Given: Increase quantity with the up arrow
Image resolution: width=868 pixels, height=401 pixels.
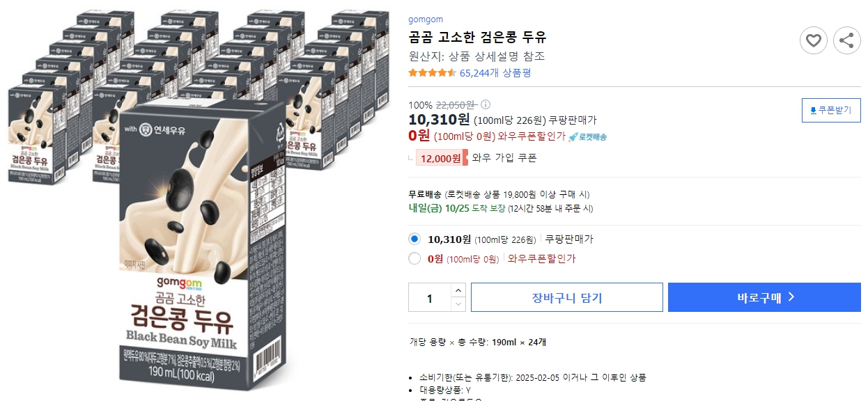Looking at the screenshot, I should pyautogui.click(x=458, y=292).
